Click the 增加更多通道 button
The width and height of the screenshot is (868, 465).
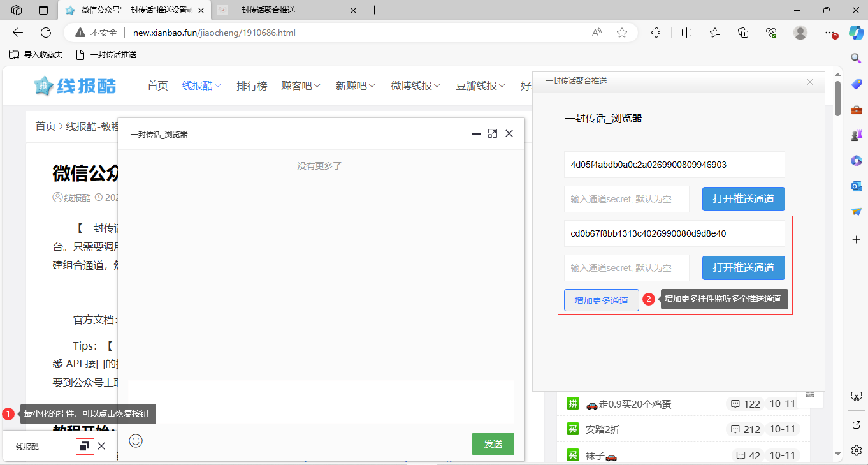point(602,300)
